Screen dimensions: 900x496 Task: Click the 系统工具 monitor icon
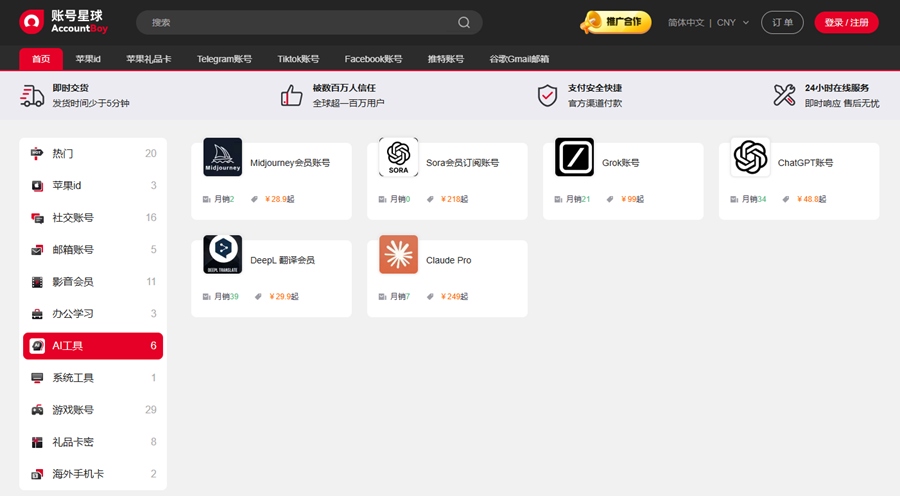[37, 378]
